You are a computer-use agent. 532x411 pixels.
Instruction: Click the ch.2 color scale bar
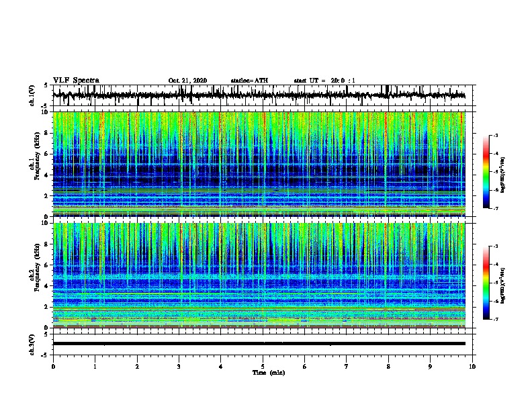(486, 283)
